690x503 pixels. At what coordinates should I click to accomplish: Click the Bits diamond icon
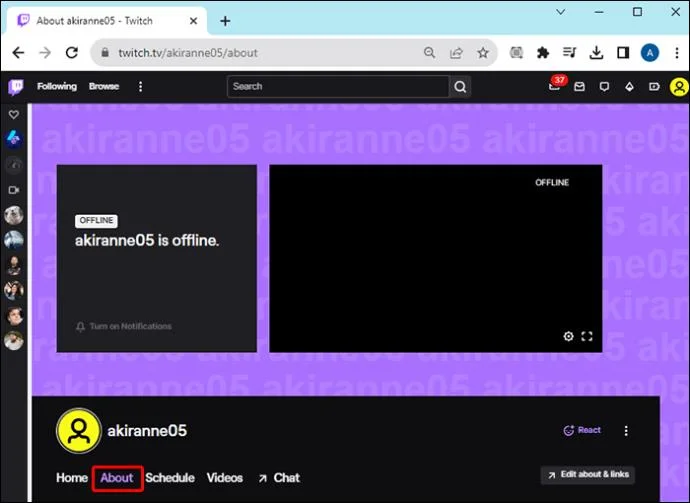[629, 87]
